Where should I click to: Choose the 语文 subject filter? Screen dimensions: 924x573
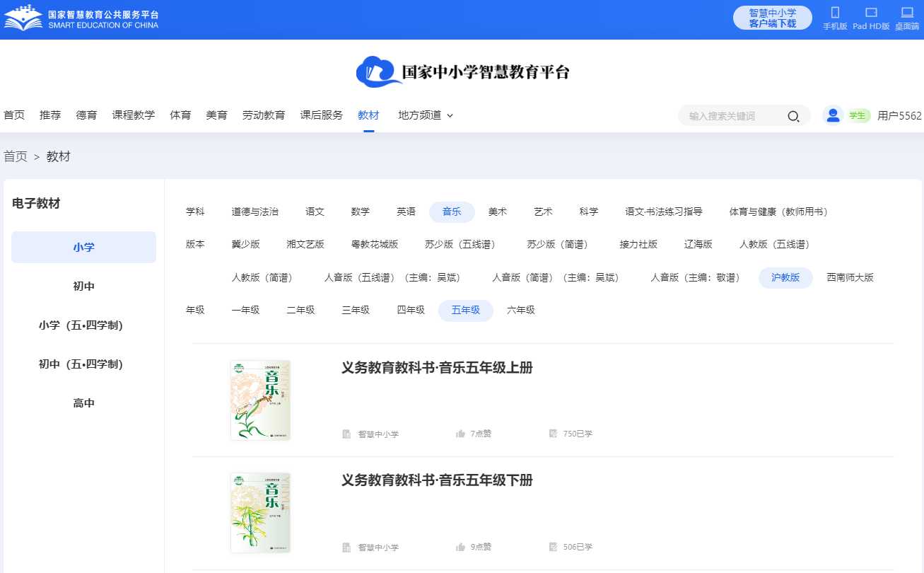[x=315, y=212]
